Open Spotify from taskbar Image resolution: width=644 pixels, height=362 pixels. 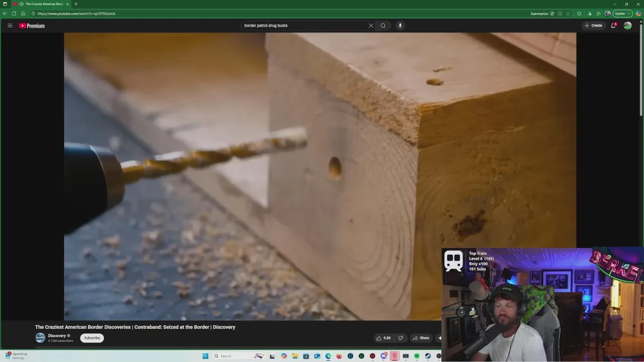(x=417, y=356)
